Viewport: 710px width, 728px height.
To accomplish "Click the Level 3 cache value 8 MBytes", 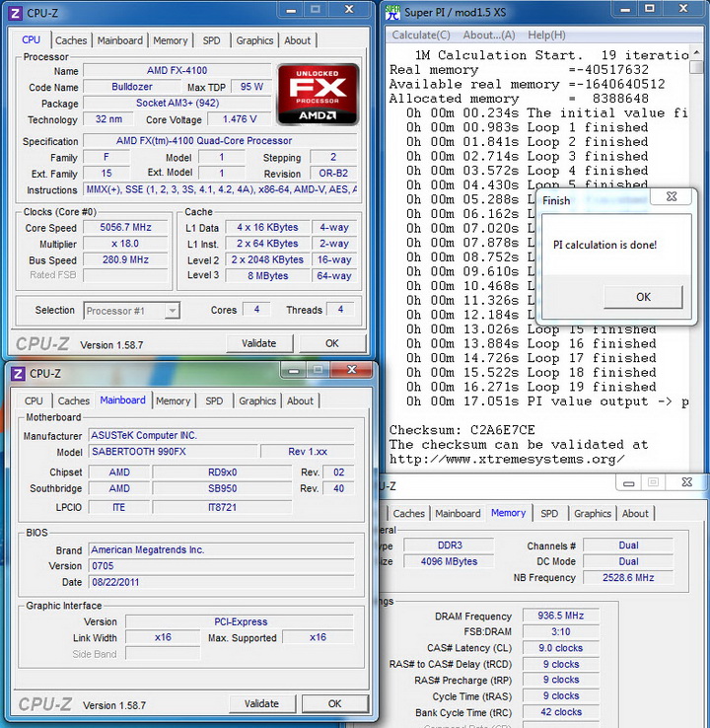I will click(268, 276).
